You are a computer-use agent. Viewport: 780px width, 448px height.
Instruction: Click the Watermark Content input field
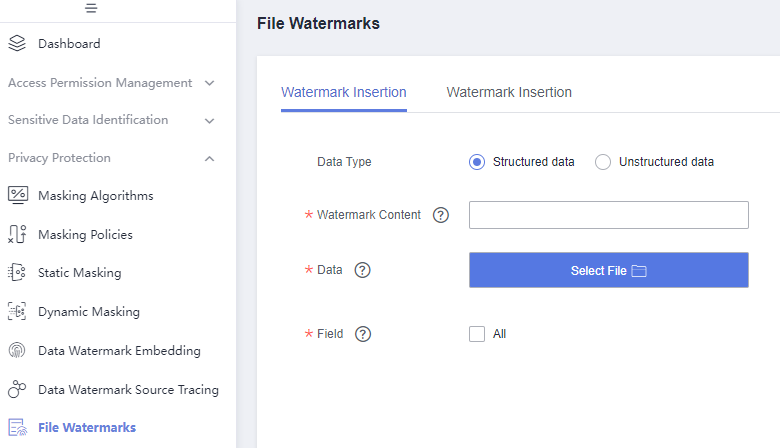(x=608, y=215)
